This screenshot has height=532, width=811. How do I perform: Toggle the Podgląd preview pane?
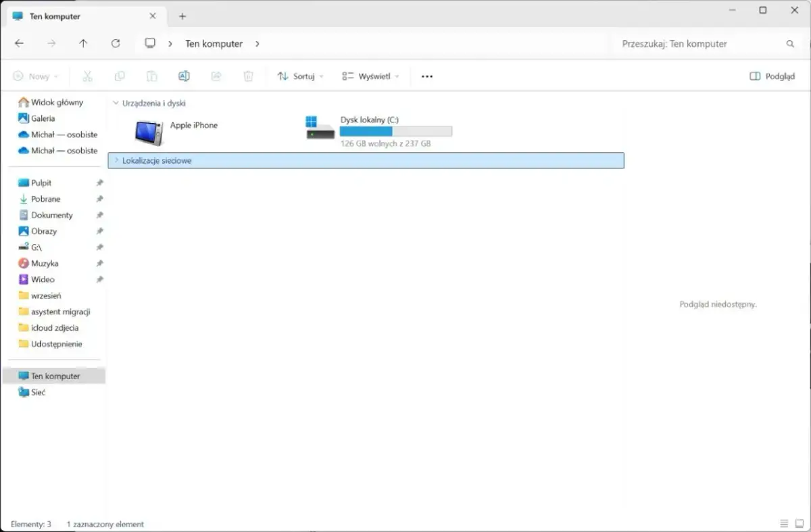772,76
